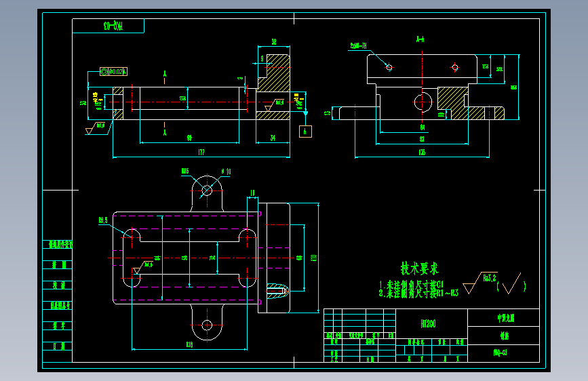
Task: Click the datum A box below the front view
Action: (305, 132)
